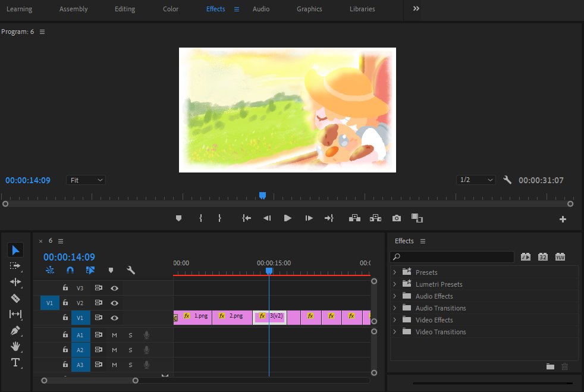This screenshot has height=392, width=584.
Task: Step back one frame
Action: (x=267, y=218)
